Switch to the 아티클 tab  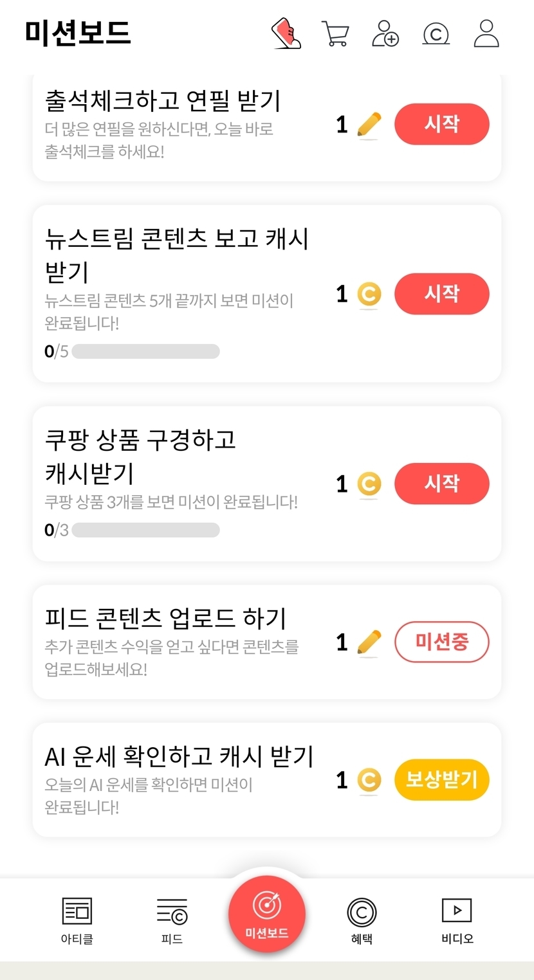coord(77,921)
